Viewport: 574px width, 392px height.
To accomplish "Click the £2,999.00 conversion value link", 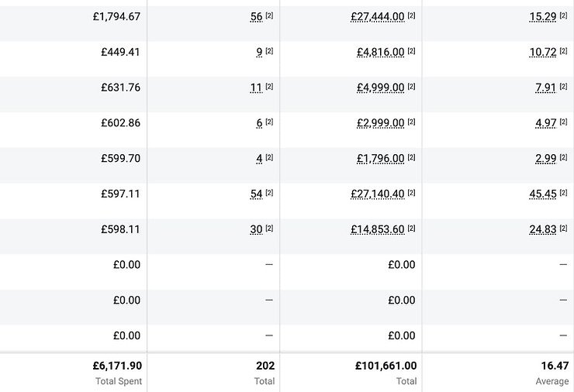I will click(380, 123).
